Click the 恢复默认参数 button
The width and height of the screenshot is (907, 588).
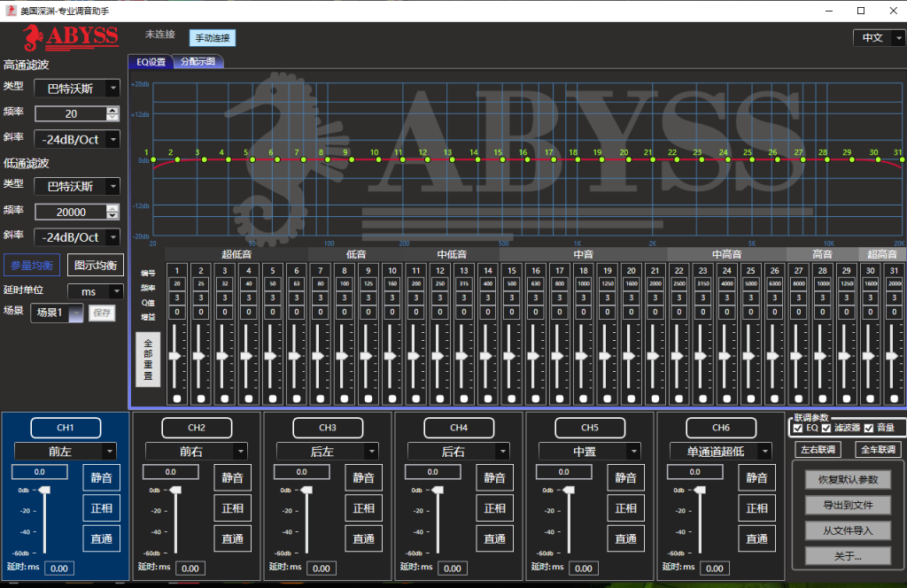(x=848, y=479)
